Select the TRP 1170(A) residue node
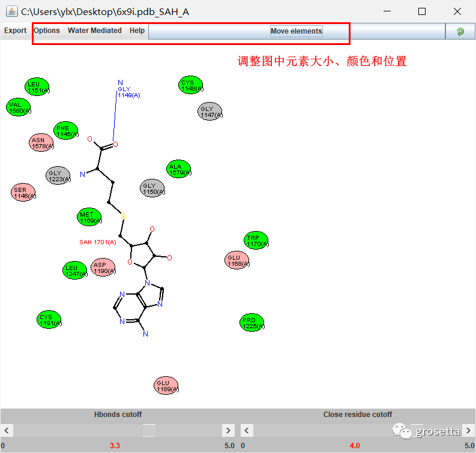The height and width of the screenshot is (453, 476). point(256,241)
